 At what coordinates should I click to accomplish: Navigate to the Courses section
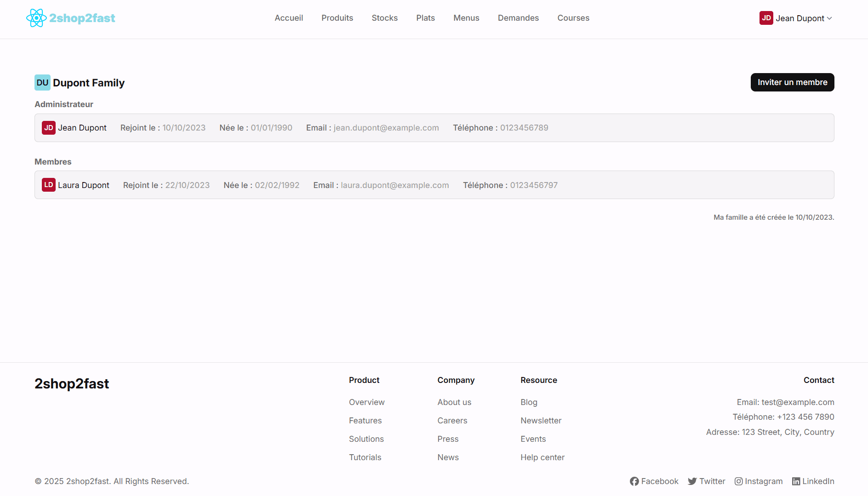pyautogui.click(x=573, y=18)
